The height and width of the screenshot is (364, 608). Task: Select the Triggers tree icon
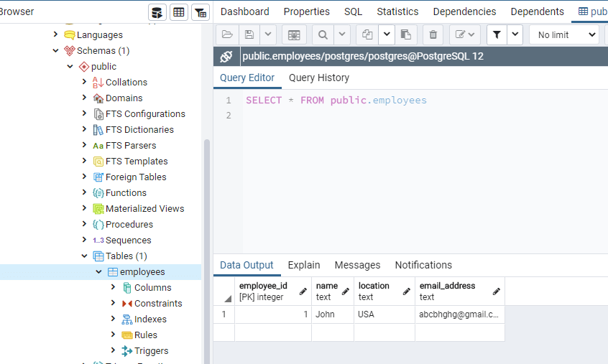pos(126,351)
